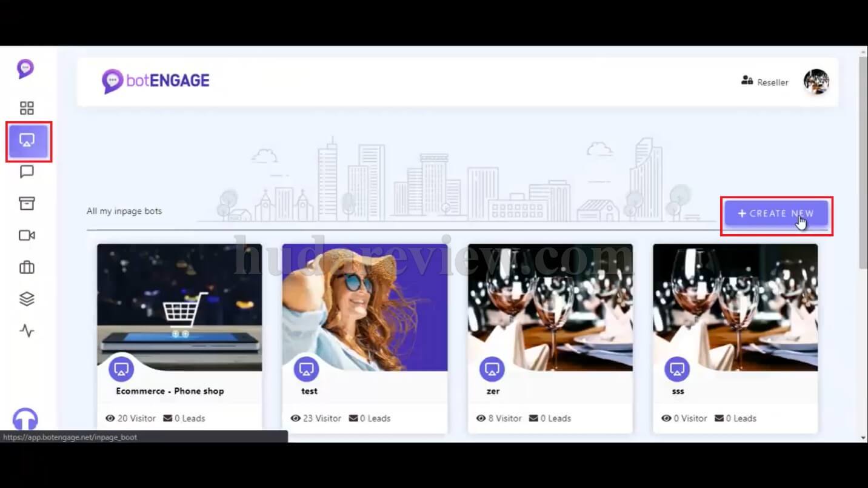Click "0 Leads" on the zer card

550,418
